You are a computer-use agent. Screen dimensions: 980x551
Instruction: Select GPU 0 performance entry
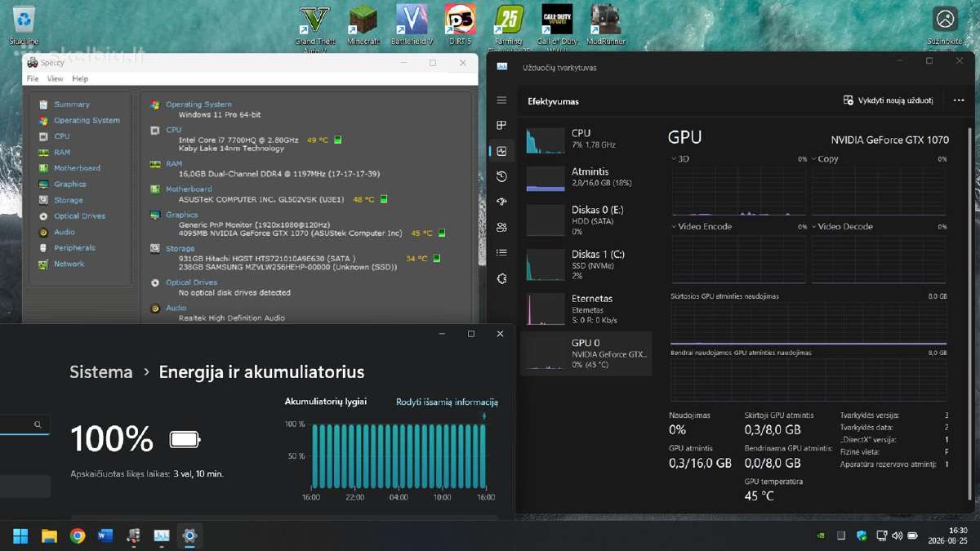(x=586, y=353)
